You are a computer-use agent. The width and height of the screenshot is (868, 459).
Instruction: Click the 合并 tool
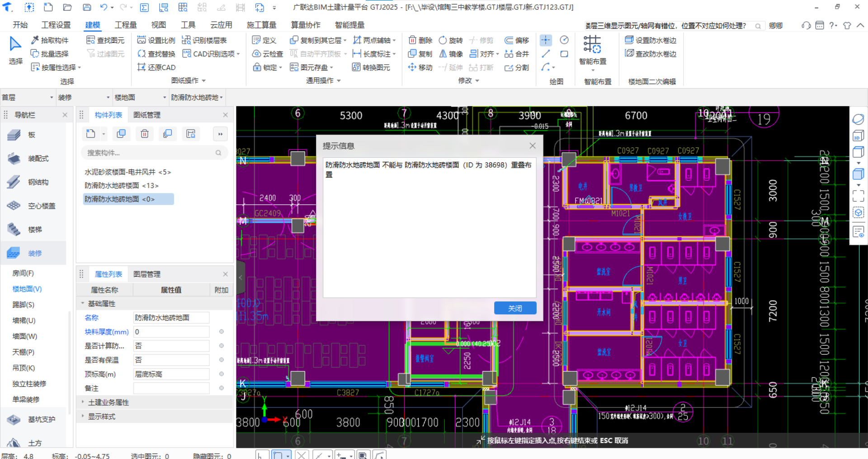517,54
